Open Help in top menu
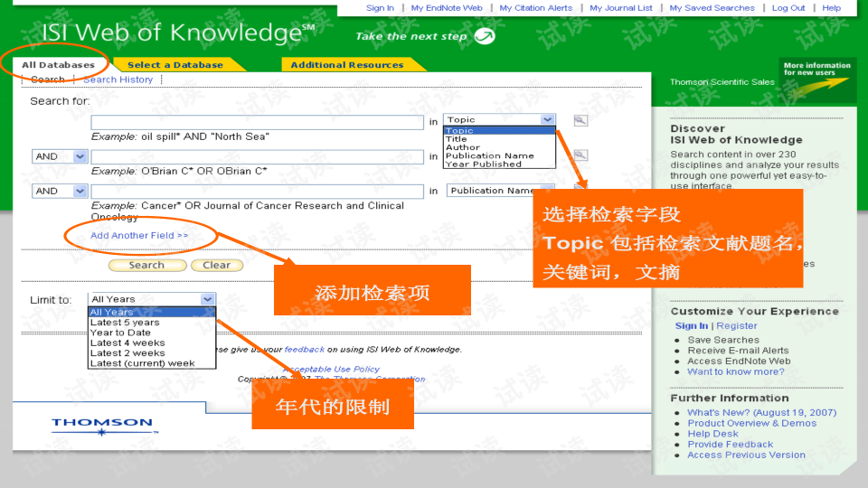The height and width of the screenshot is (488, 868). click(x=832, y=8)
